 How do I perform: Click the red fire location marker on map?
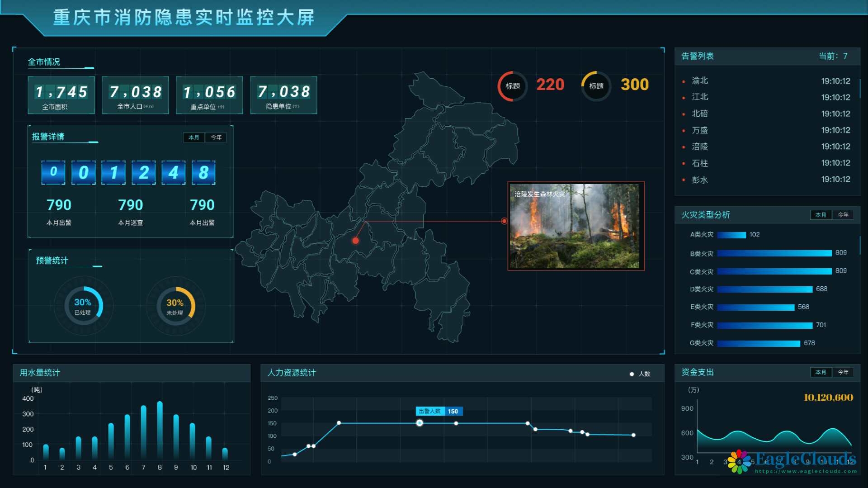pyautogui.click(x=355, y=241)
